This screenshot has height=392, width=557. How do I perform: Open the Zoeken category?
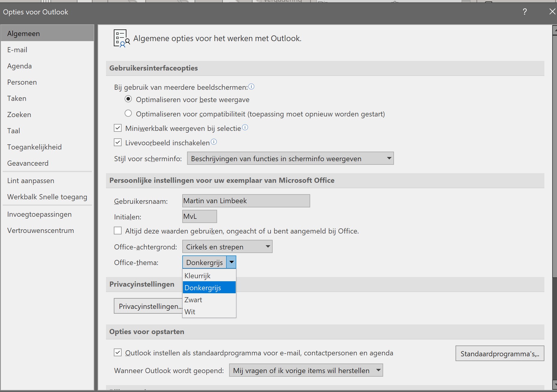[47, 114]
